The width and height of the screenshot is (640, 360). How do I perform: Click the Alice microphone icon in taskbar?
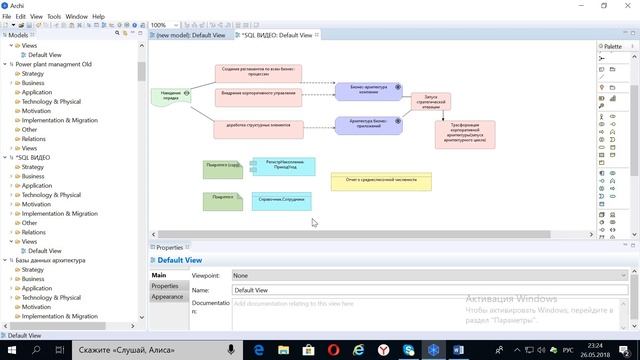[x=231, y=350]
